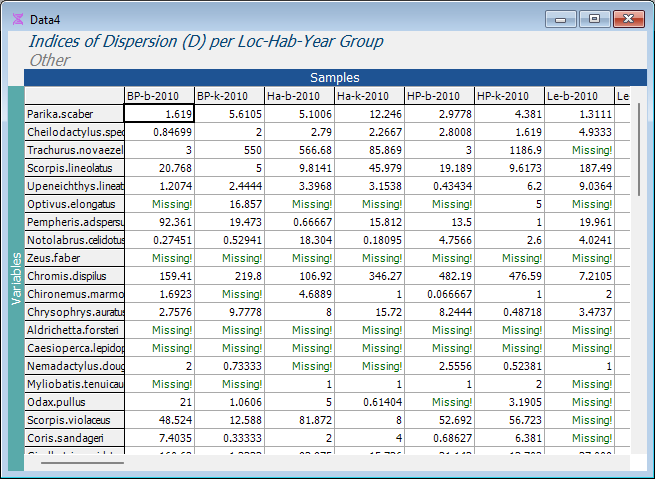Screen dimensions: 655x479
Task: Select the Parika.scaber row header
Action: (75, 114)
